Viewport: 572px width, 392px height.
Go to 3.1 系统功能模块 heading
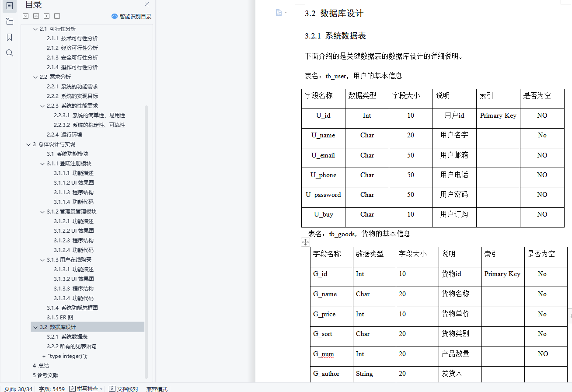67,154
